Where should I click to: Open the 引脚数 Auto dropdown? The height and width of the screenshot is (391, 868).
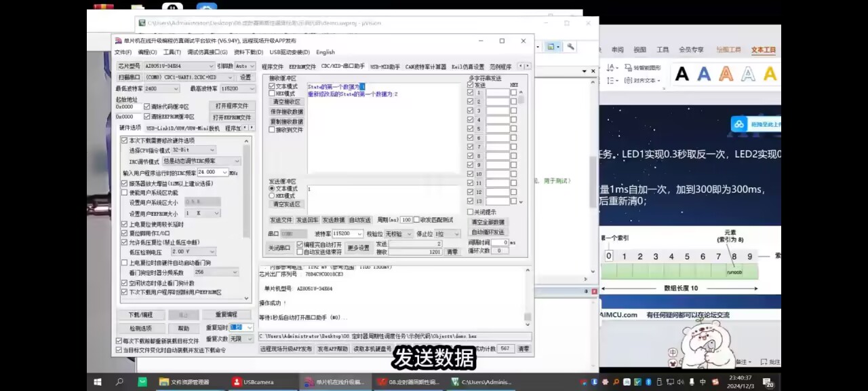coord(245,67)
